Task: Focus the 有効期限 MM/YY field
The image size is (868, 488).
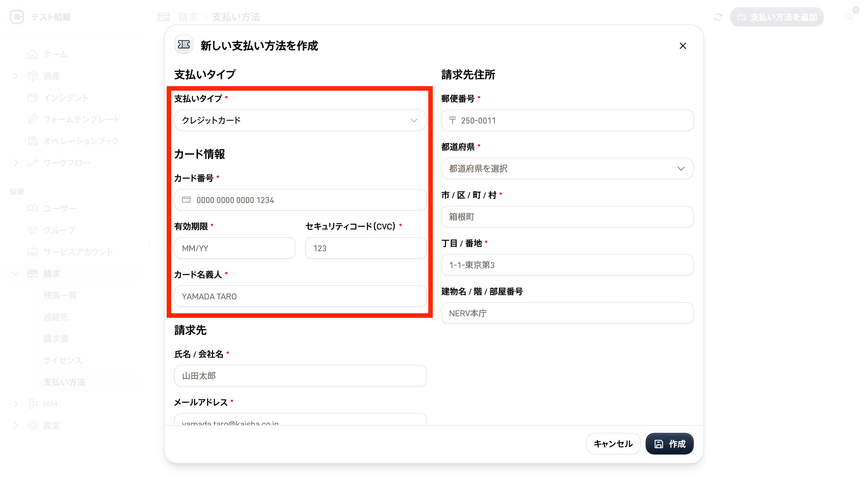Action: (235, 248)
